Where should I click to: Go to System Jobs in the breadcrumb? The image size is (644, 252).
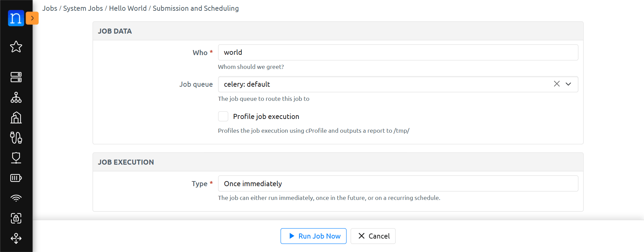(x=83, y=8)
